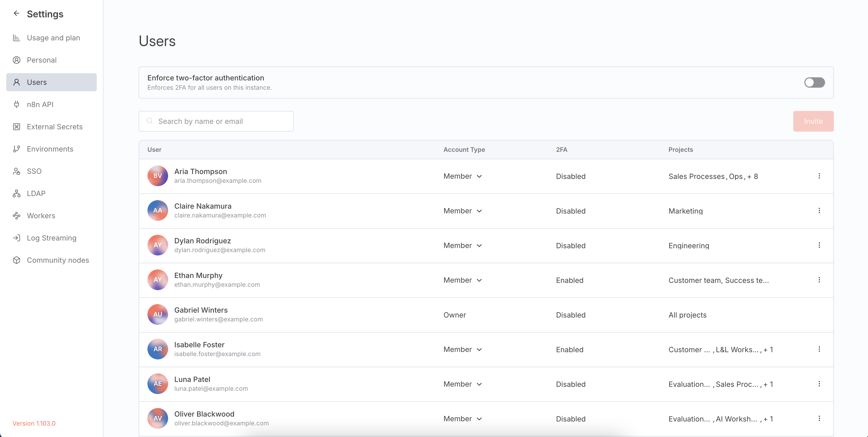Screen dimensions: 868x437
Task: Open SSO settings from sidebar
Action: 34,171
